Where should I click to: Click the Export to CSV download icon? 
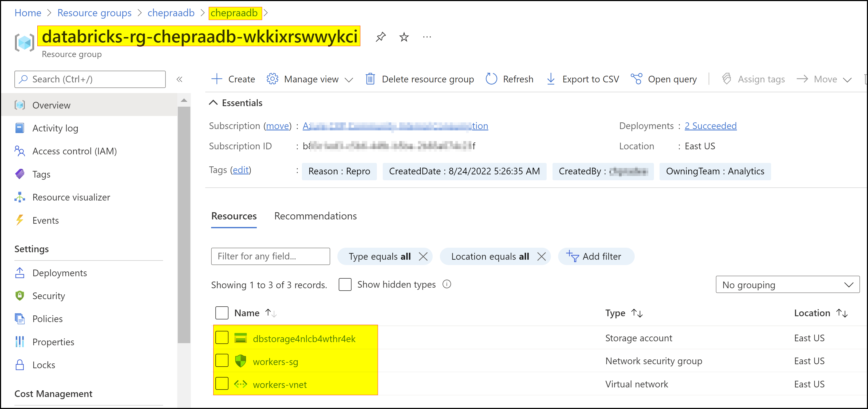tap(551, 79)
